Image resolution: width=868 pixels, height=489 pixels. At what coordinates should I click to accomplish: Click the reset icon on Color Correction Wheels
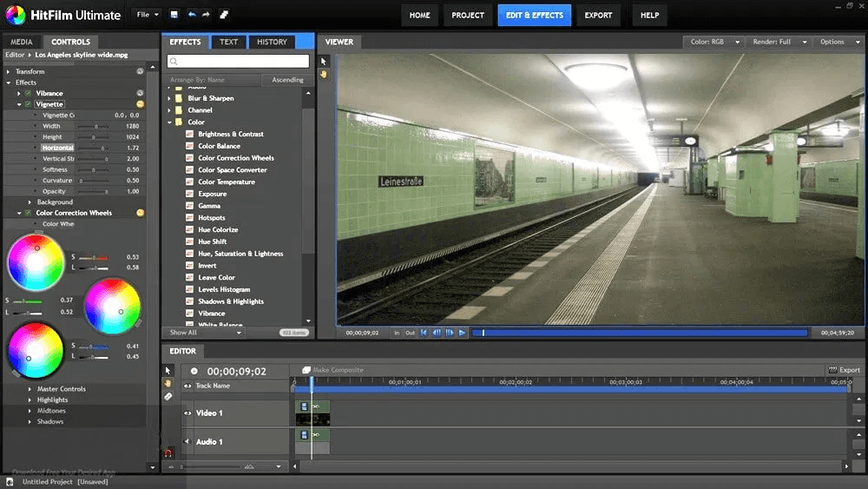140,213
